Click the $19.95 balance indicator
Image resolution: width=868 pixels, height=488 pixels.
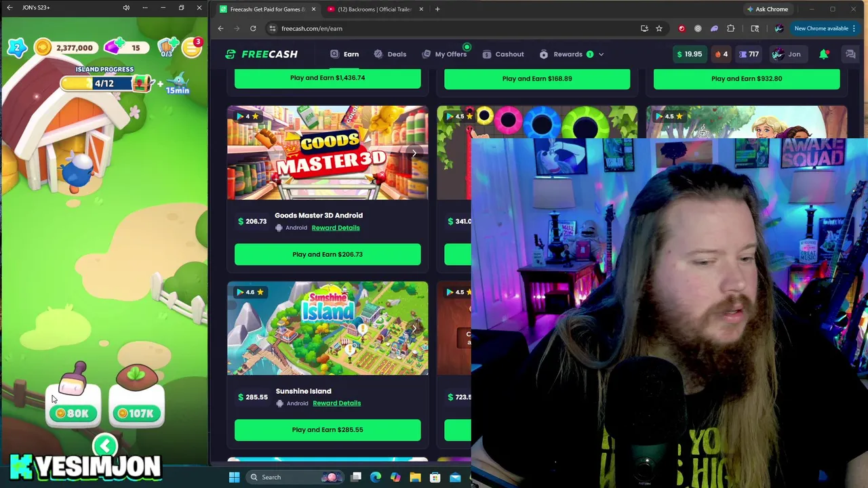[x=689, y=54]
